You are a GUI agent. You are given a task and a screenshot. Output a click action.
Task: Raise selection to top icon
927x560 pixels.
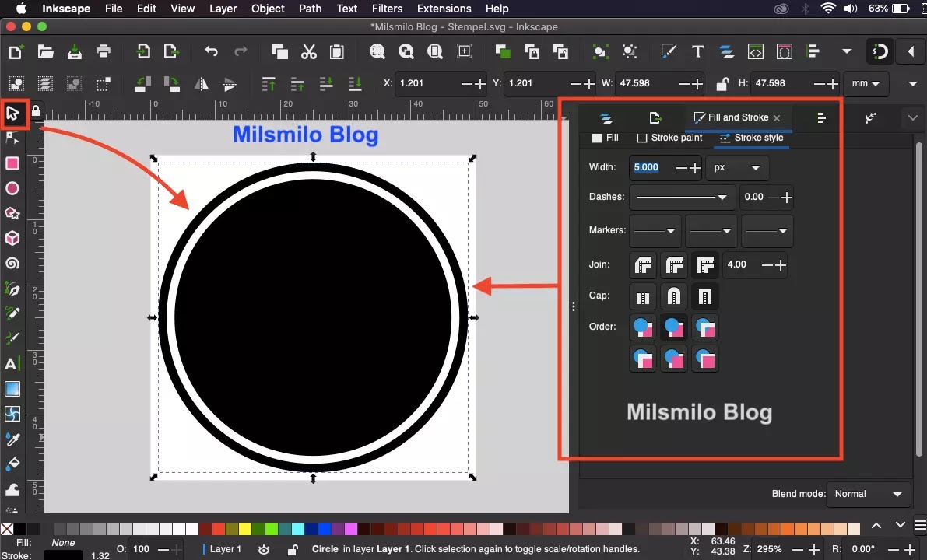coord(269,84)
